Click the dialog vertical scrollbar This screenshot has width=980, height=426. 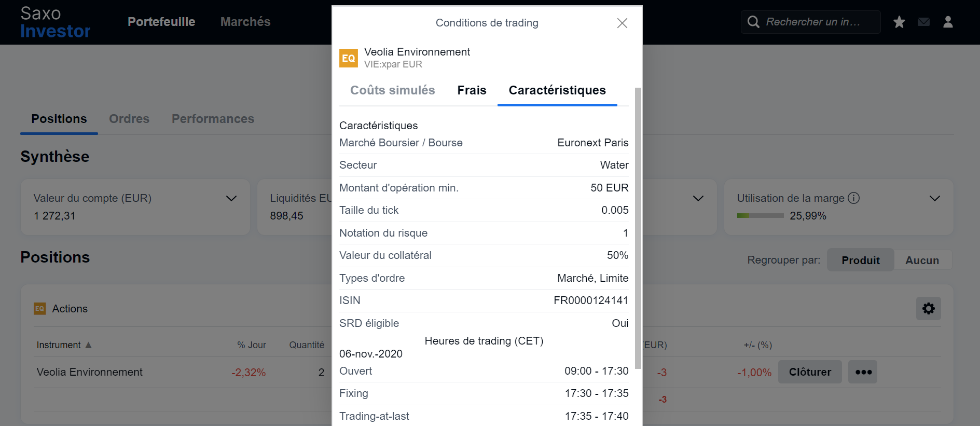(638, 228)
